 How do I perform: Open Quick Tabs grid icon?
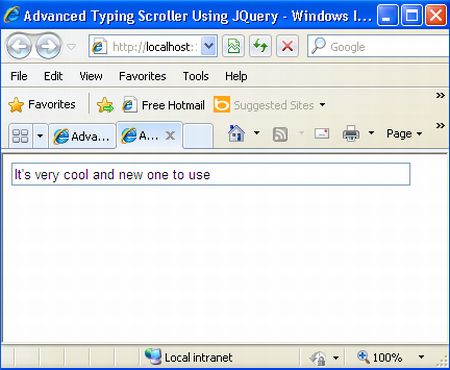point(20,136)
